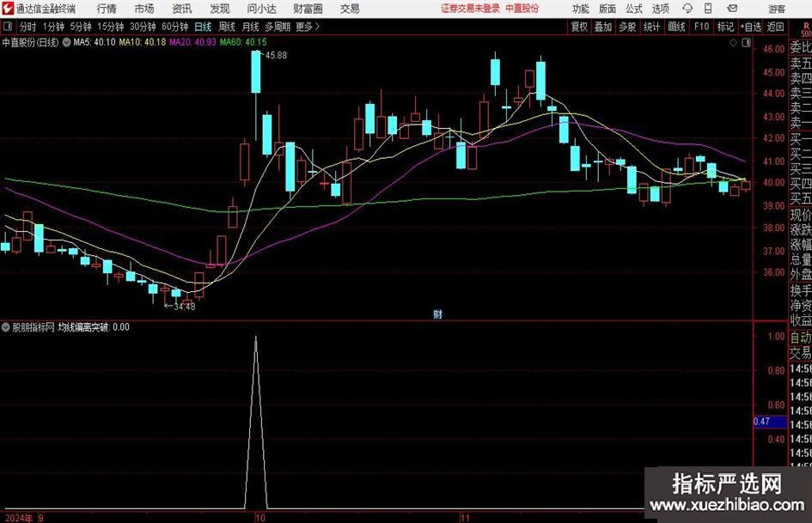812x523 pixels.
Task: Open the 市场 menu
Action: pos(144,9)
